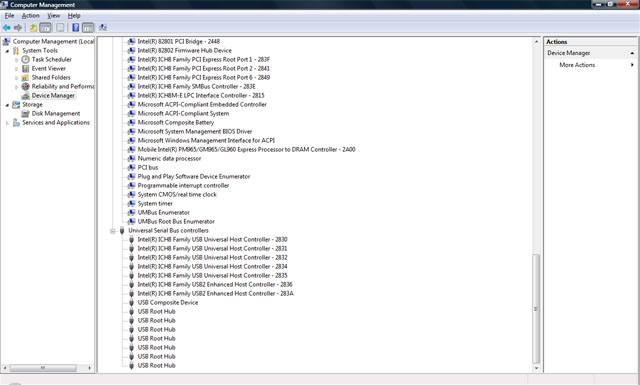Viewport: 640px width, 385px height.
Task: Go back using the blue Back arrow
Action: tap(7, 28)
